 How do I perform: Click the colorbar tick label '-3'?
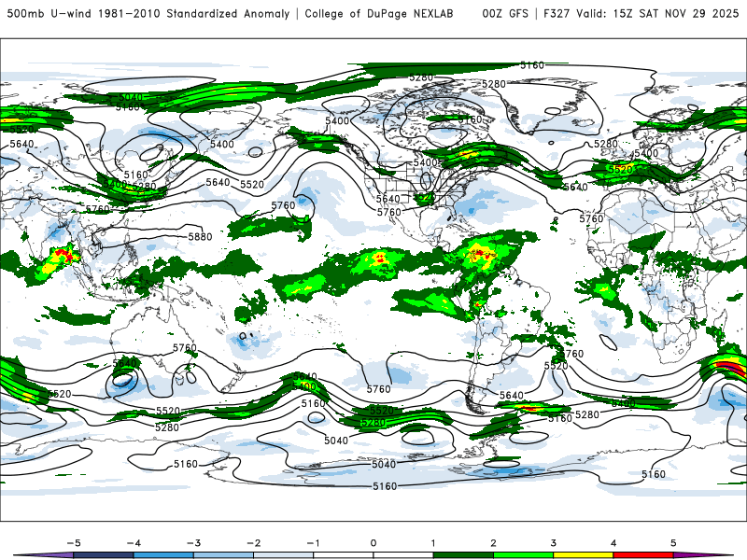point(193,543)
